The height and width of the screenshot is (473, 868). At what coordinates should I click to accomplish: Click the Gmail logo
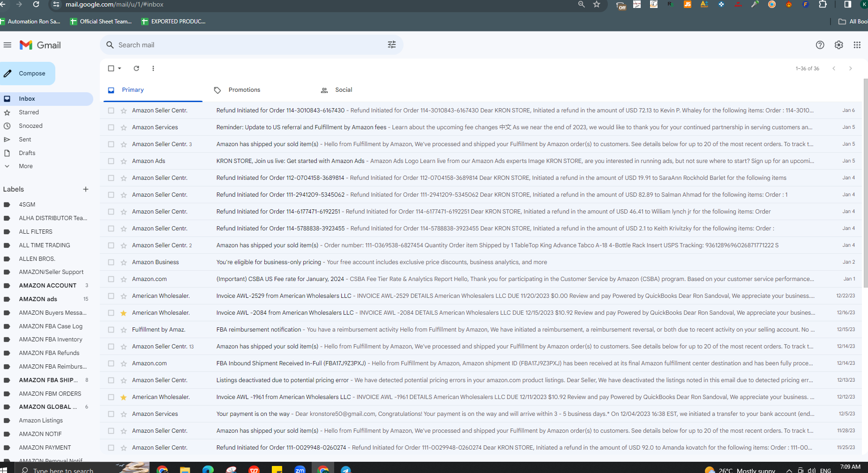click(40, 45)
